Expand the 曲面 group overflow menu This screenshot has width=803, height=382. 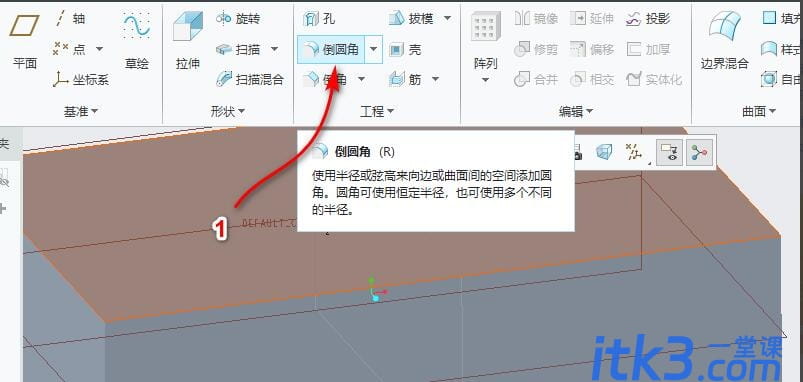(759, 111)
